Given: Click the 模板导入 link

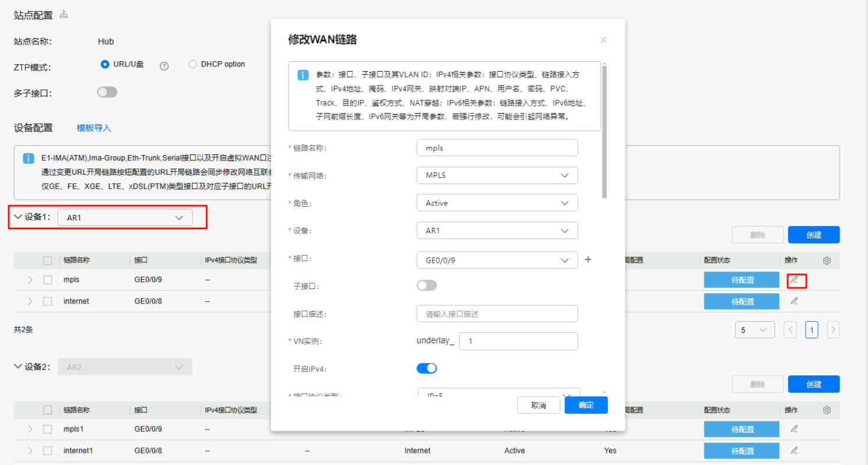Looking at the screenshot, I should coord(94,128).
